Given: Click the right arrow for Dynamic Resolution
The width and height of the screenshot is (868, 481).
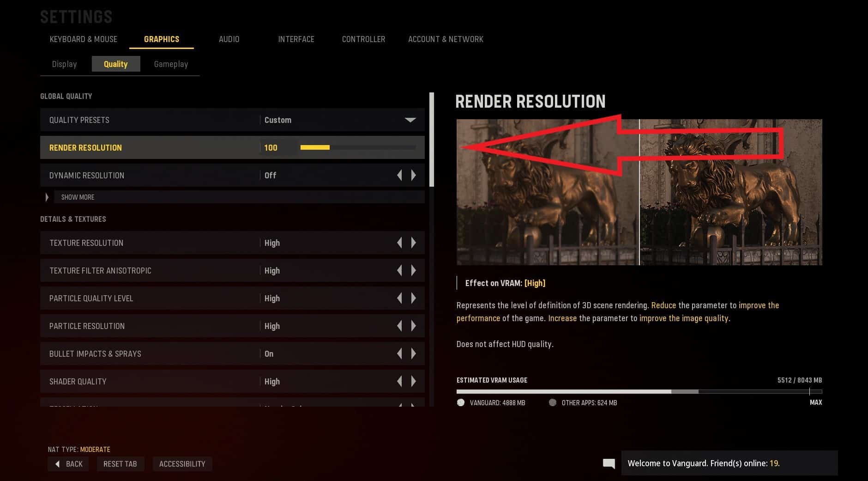Looking at the screenshot, I should pyautogui.click(x=414, y=175).
